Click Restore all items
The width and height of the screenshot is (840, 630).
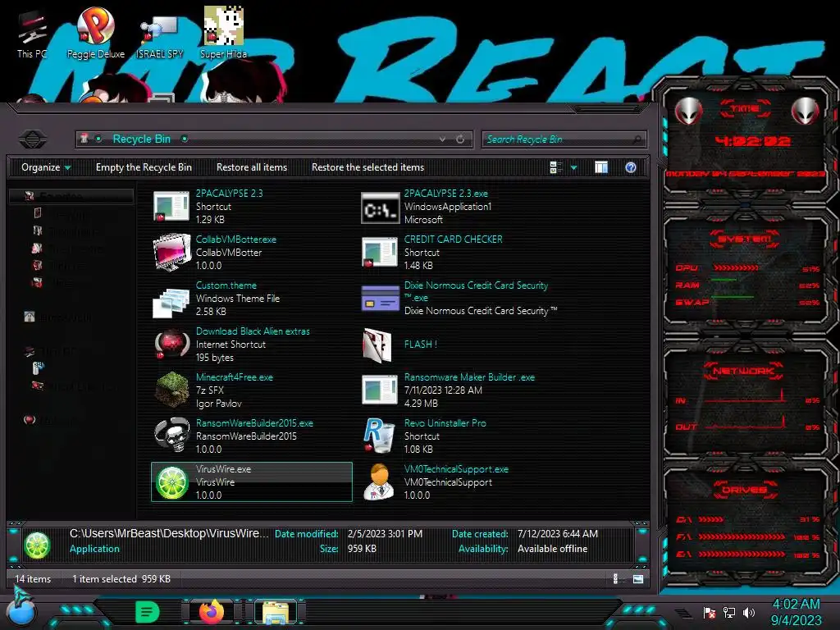coord(252,167)
